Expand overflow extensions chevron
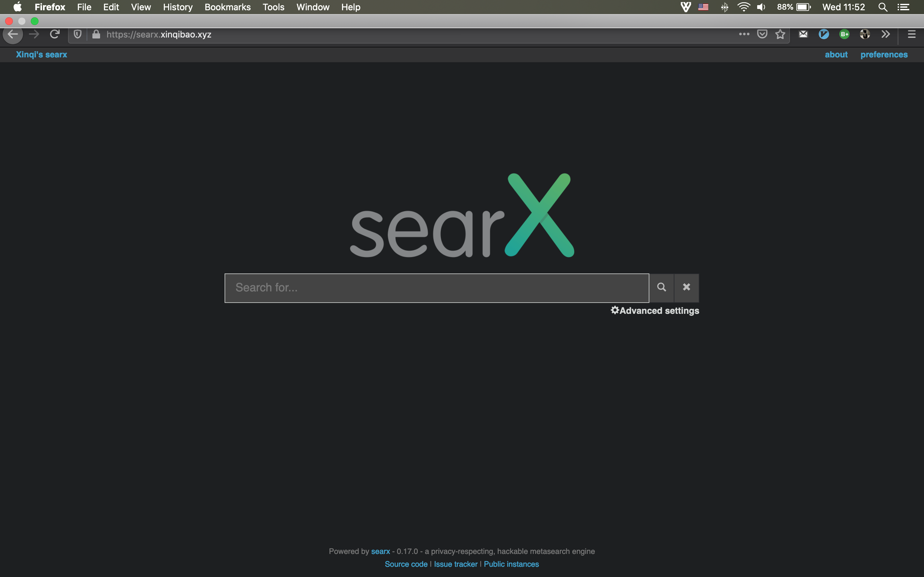 pos(886,34)
